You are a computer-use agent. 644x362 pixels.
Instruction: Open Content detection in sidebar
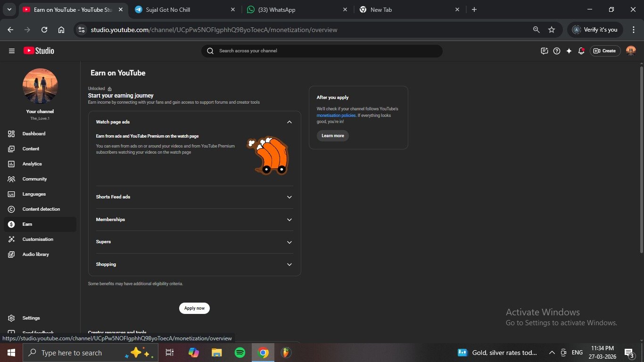pyautogui.click(x=41, y=209)
